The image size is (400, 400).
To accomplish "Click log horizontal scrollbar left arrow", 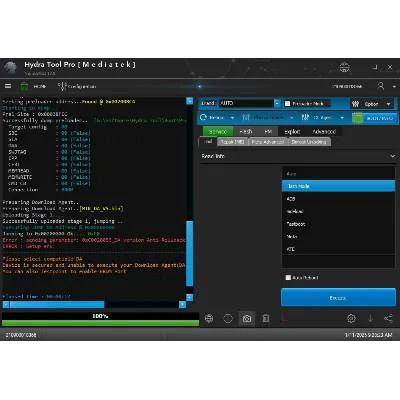I will coord(6,304).
